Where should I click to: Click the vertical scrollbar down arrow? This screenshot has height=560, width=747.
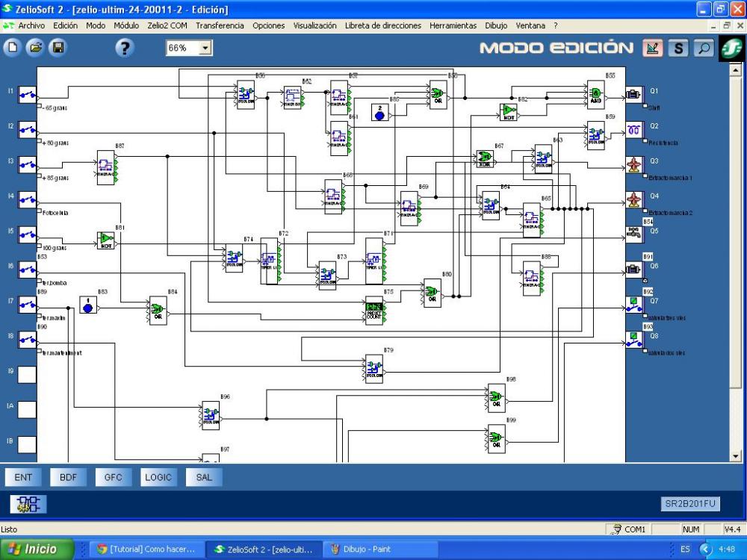point(735,456)
